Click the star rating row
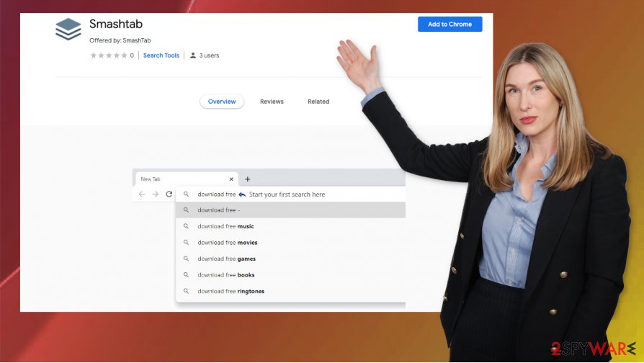The image size is (644, 363). click(x=109, y=55)
